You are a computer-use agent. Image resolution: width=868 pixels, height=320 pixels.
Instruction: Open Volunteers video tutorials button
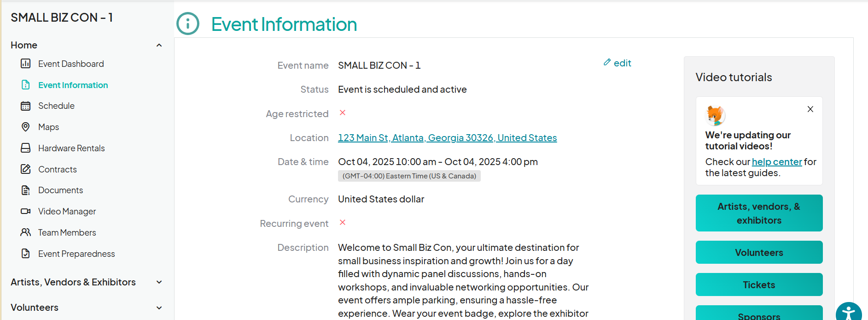point(759,253)
